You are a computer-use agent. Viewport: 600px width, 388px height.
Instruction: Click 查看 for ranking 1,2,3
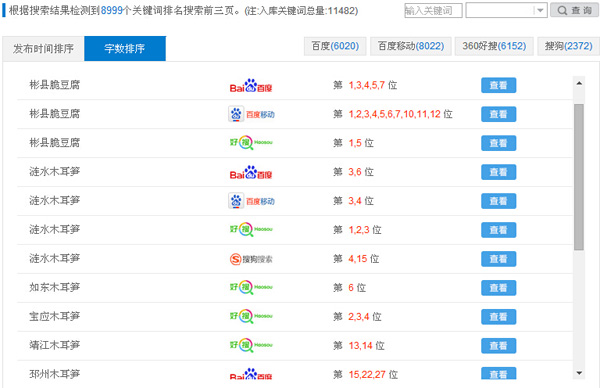click(499, 230)
